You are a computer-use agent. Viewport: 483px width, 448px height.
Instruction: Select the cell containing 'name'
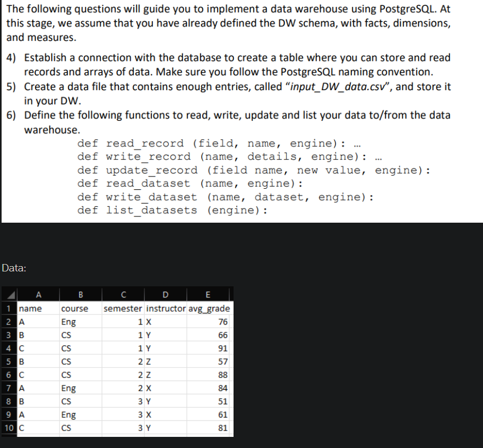click(x=29, y=308)
